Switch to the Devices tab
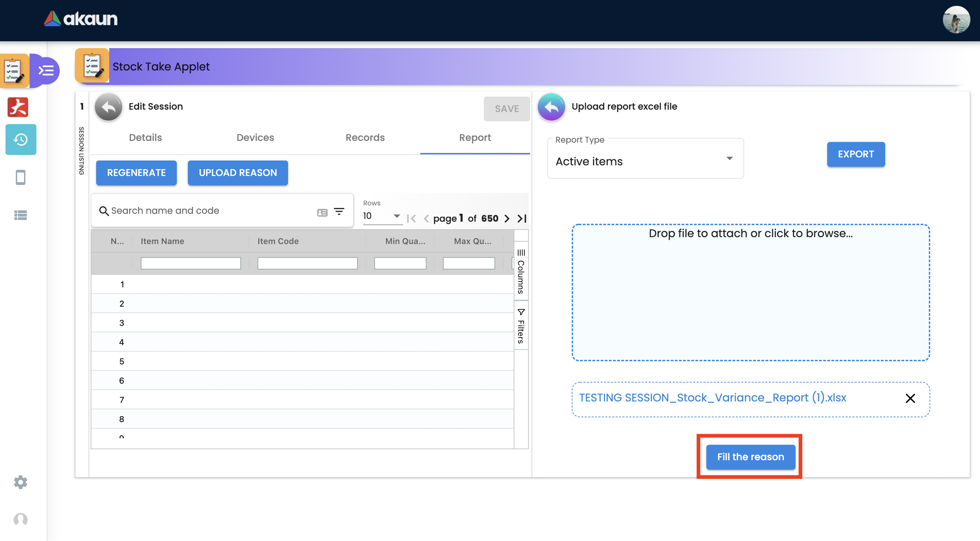This screenshot has height=541, width=980. (255, 137)
